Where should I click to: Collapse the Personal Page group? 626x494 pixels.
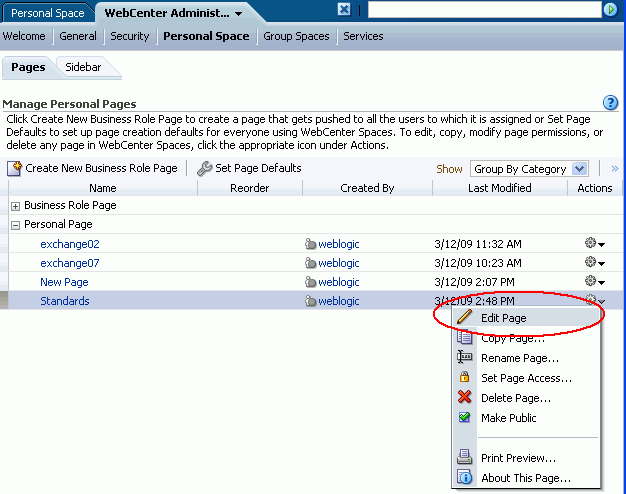point(15,226)
